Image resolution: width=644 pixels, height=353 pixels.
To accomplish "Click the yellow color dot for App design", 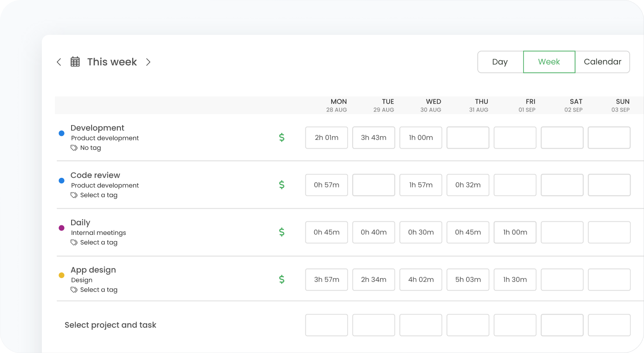I will tap(62, 275).
